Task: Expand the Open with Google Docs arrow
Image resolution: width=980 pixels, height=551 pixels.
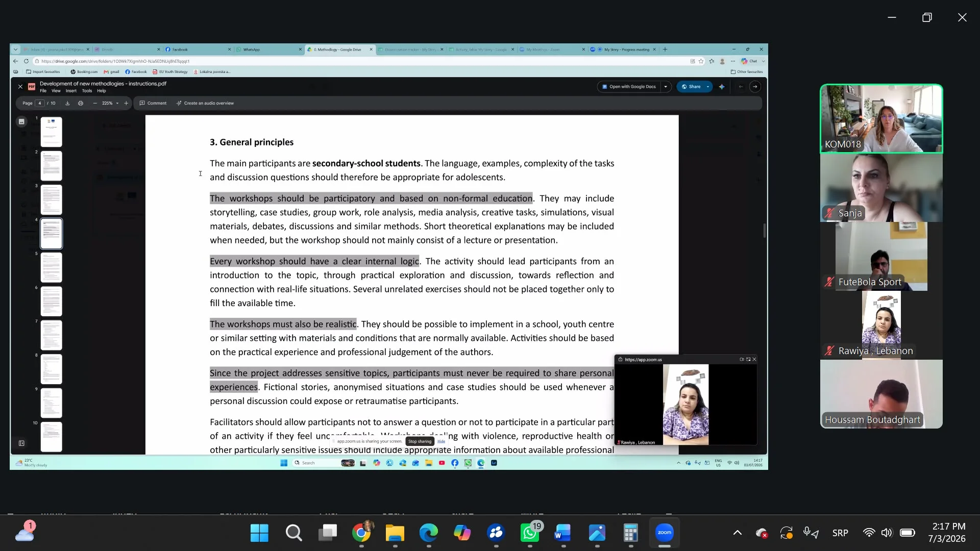Action: point(666,87)
